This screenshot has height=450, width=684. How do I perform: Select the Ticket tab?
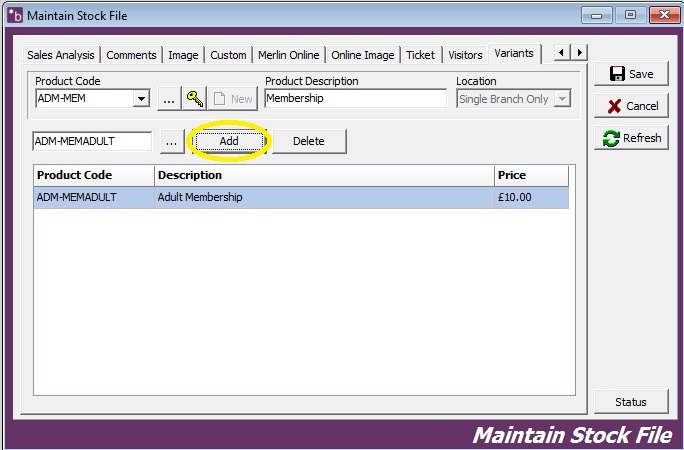(x=420, y=55)
